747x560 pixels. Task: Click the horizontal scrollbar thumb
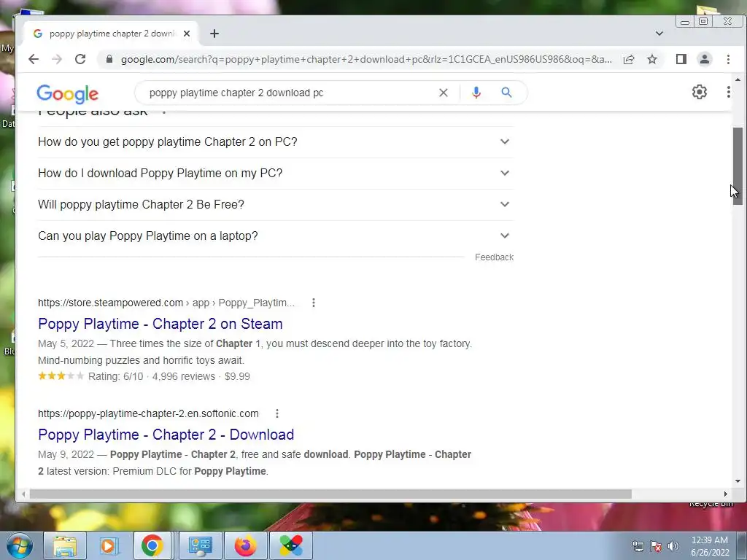tap(330, 494)
